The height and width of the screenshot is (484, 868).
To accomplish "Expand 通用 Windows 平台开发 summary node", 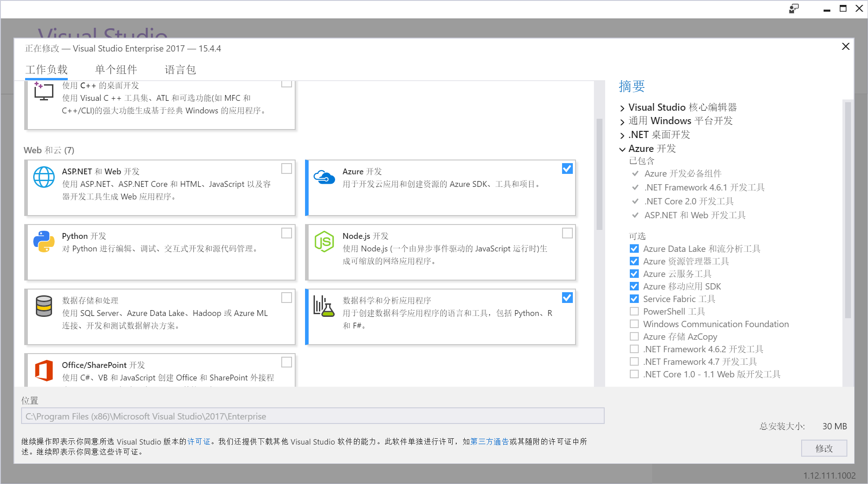I will tap(622, 122).
